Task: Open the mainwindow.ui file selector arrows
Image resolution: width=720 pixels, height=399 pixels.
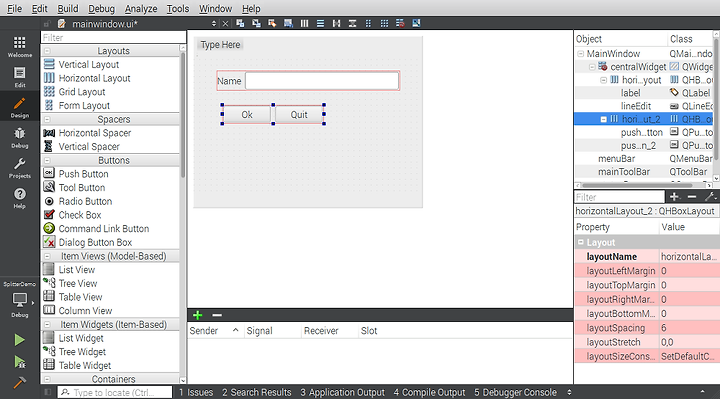Action: point(214,24)
